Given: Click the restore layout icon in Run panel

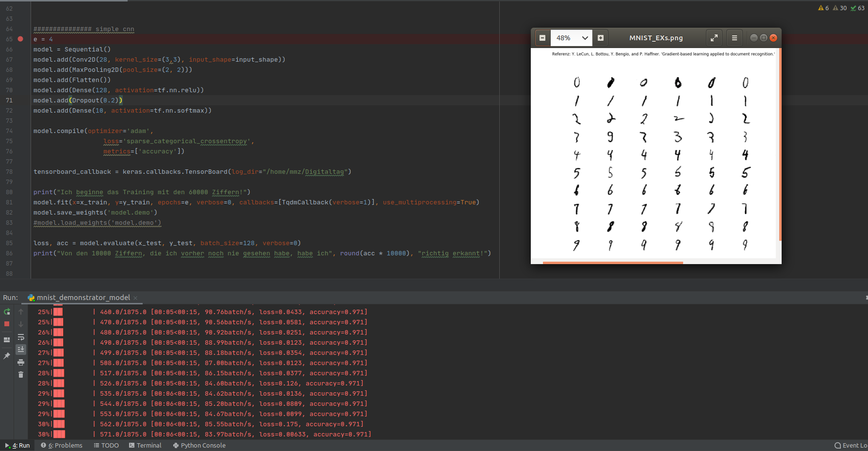Looking at the screenshot, I should pyautogui.click(x=7, y=340).
